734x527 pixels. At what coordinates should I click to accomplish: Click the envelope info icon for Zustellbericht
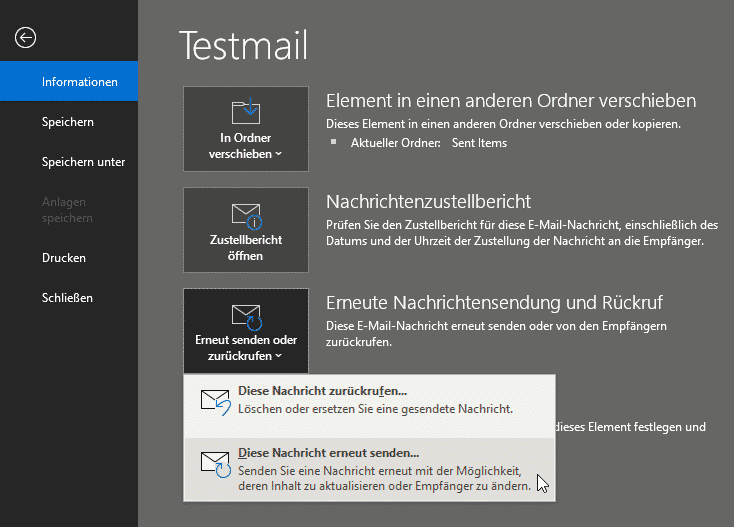(246, 214)
